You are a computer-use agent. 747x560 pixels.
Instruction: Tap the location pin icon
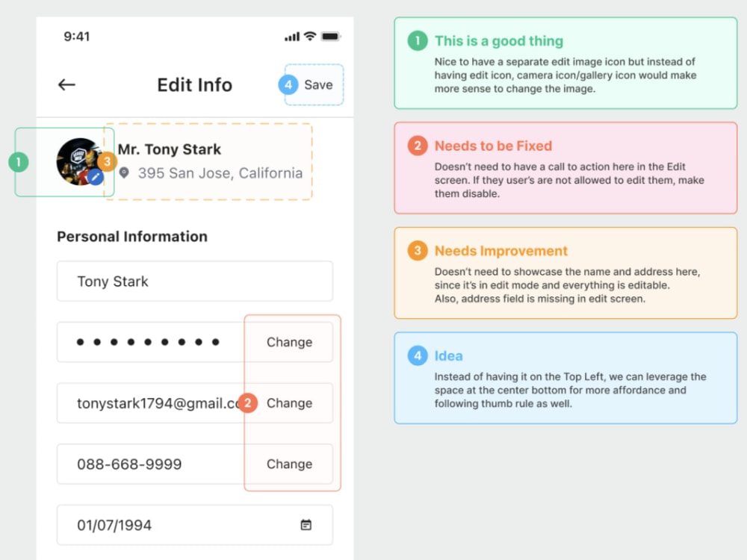click(x=124, y=173)
